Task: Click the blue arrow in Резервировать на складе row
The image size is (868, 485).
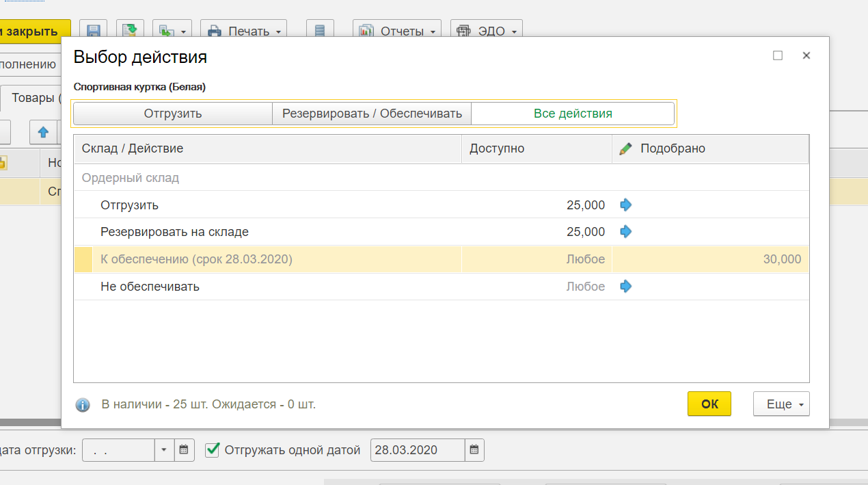Action: [x=625, y=232]
